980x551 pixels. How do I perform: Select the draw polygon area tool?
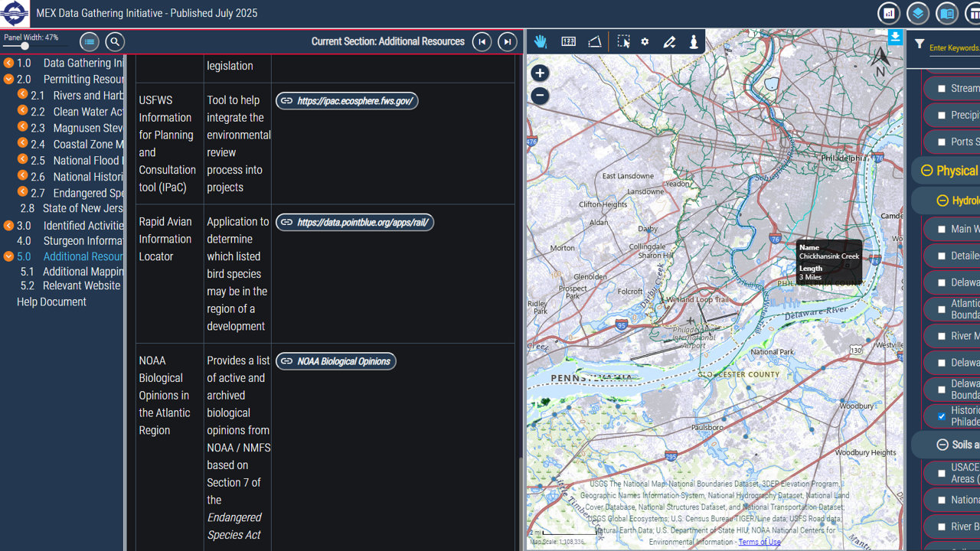tap(595, 42)
